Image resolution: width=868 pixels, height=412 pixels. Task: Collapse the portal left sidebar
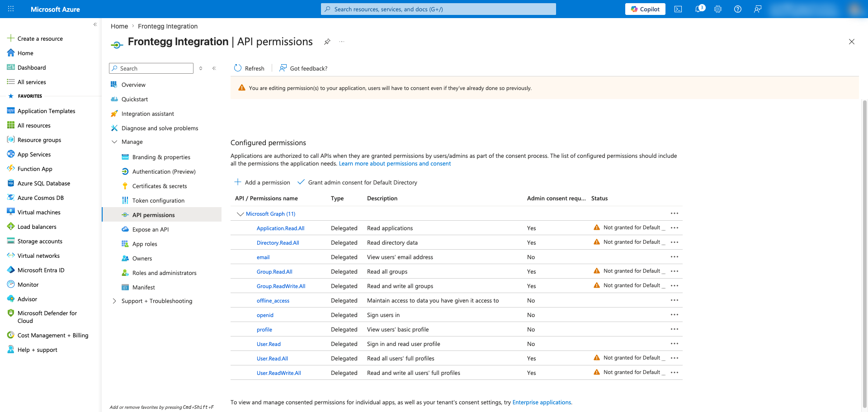coord(95,24)
